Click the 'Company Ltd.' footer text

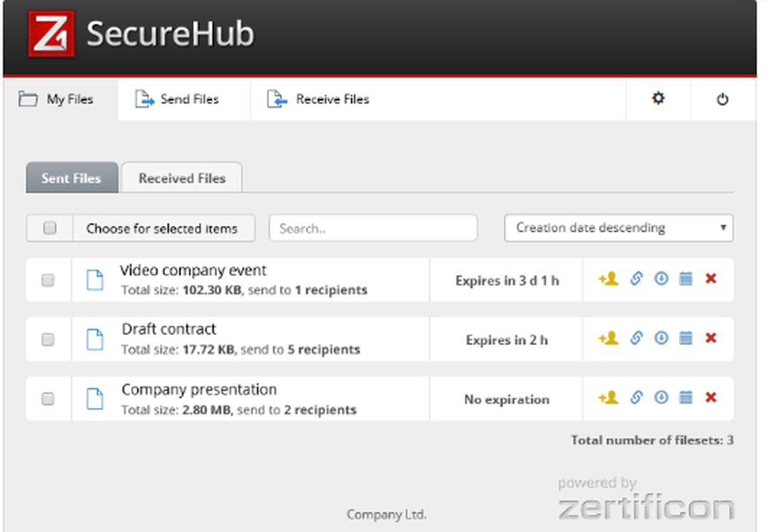387,514
